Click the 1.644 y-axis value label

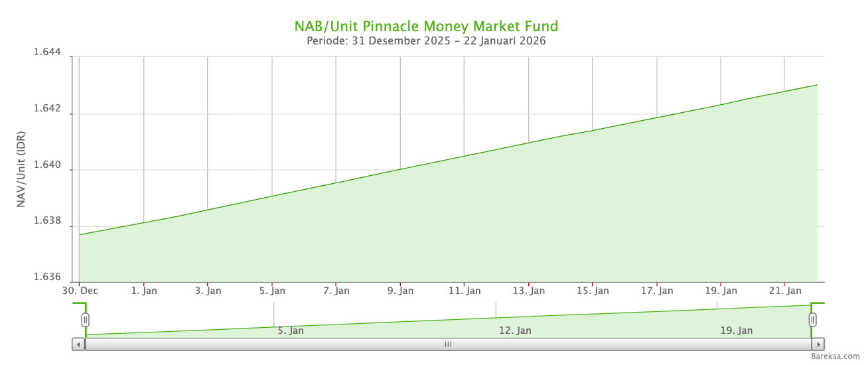47,52
